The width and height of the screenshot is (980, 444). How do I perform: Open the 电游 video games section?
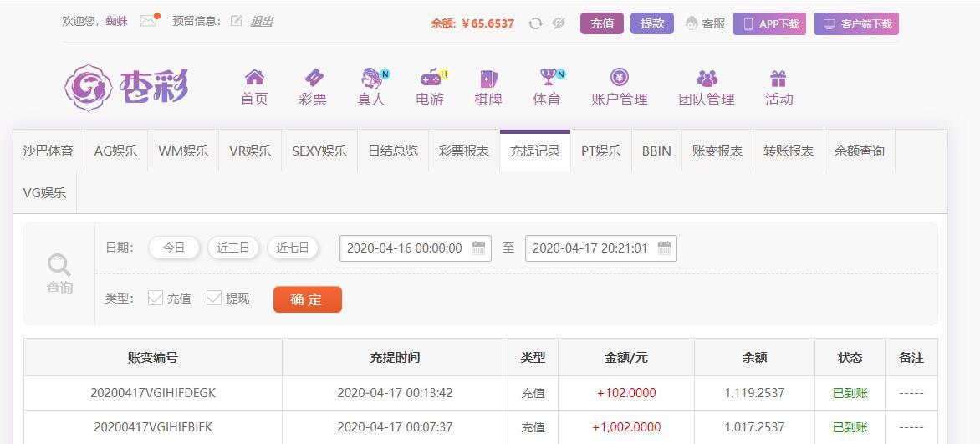431,87
